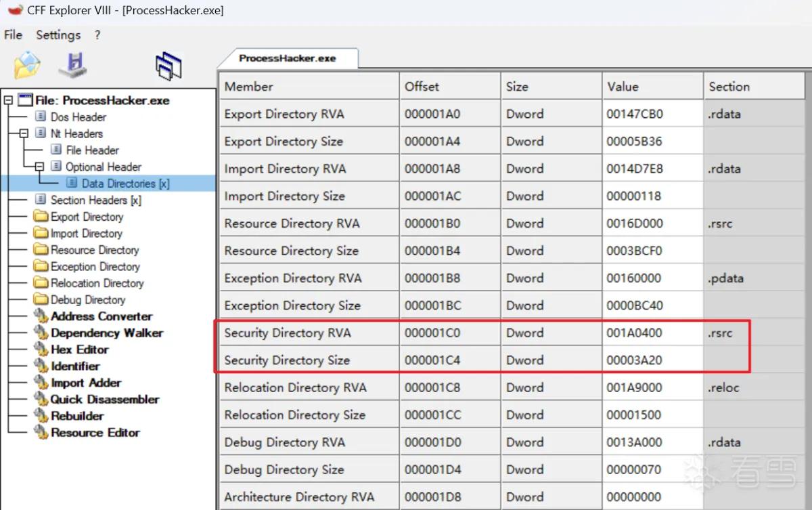The image size is (812, 510).
Task: Click Security Directory Size value 00003A20
Action: 653,360
